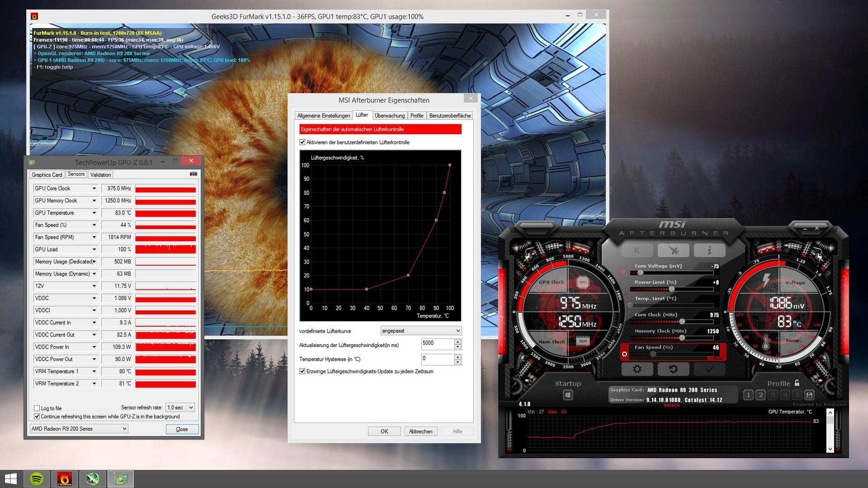Switch to the 'Allgemeine Einstellungen' tab
The width and height of the screenshot is (868, 488).
coord(323,116)
